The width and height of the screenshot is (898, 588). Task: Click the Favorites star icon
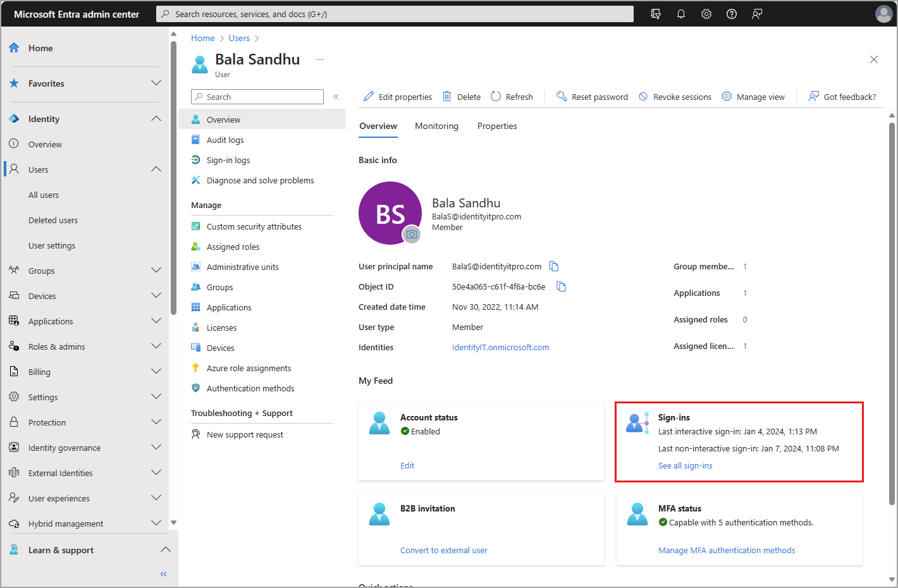click(x=14, y=83)
